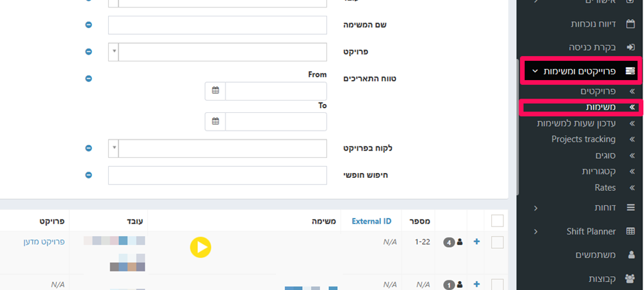Click the To date input field
Image resolution: width=644 pixels, height=290 pixels.
pyautogui.click(x=276, y=122)
